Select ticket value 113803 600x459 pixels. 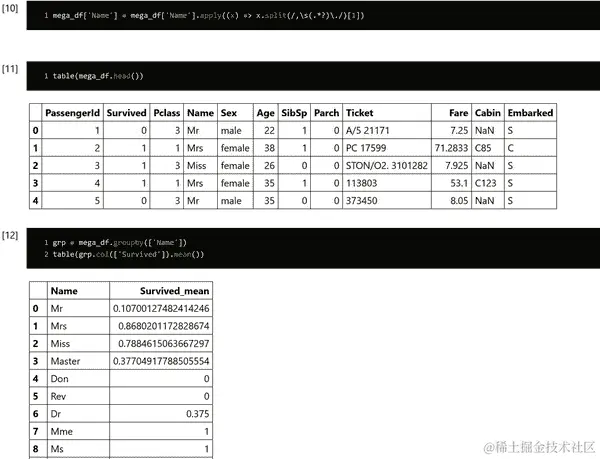(361, 183)
